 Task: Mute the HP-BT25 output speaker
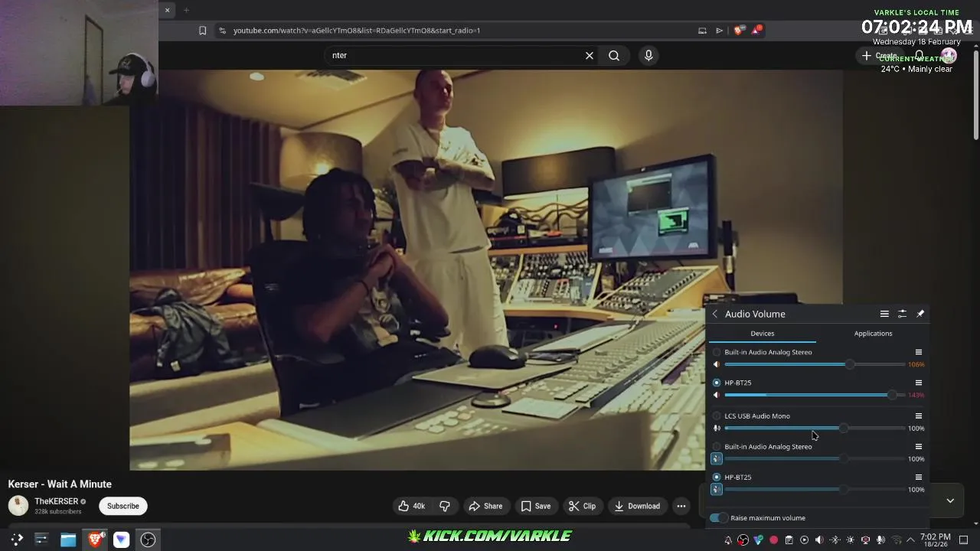(717, 395)
